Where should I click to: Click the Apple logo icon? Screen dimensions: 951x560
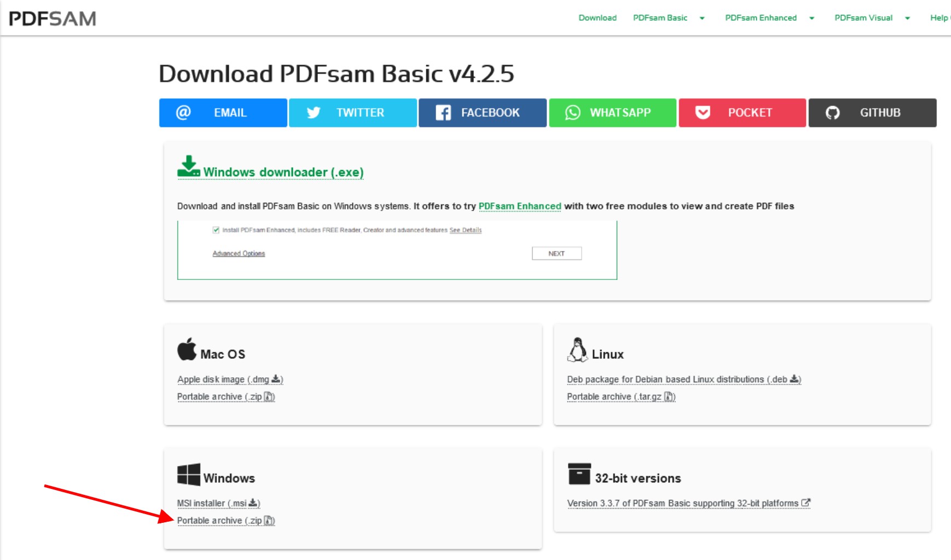187,349
